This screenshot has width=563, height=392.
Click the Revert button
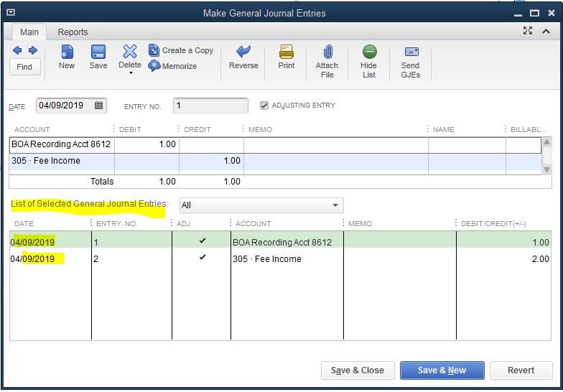coord(521,370)
